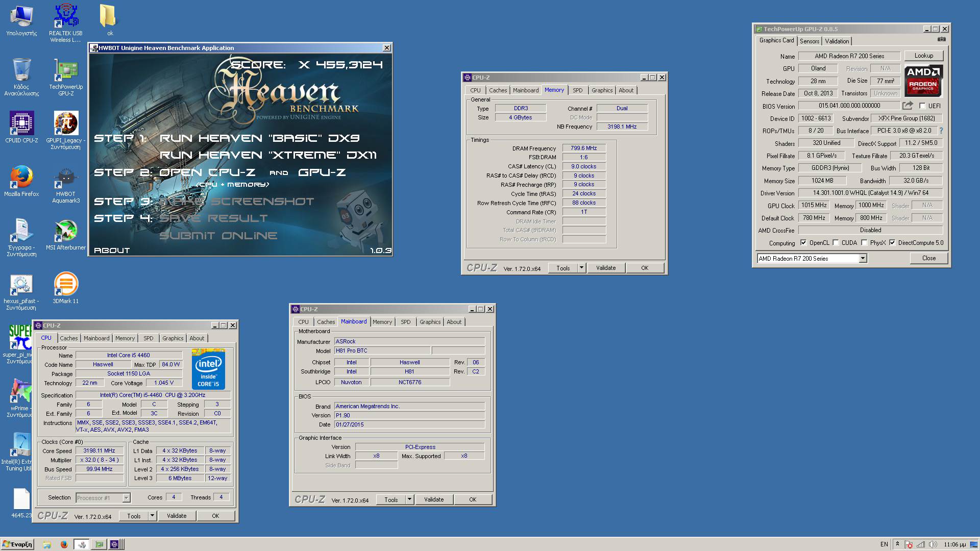Open the Recycle Bin desktop icon
The width and height of the screenshot is (980, 551).
[21, 77]
